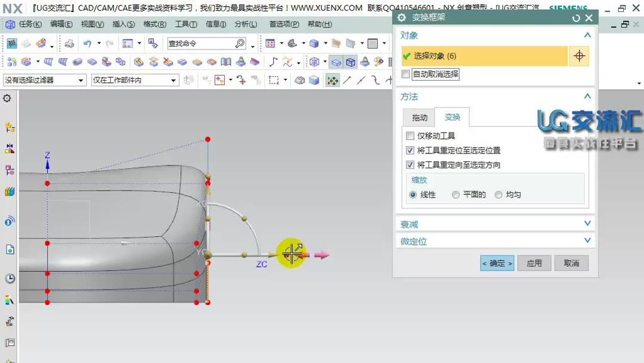The height and width of the screenshot is (363, 644).
Task: Click inside the 查找命令 search field
Action: tap(197, 43)
